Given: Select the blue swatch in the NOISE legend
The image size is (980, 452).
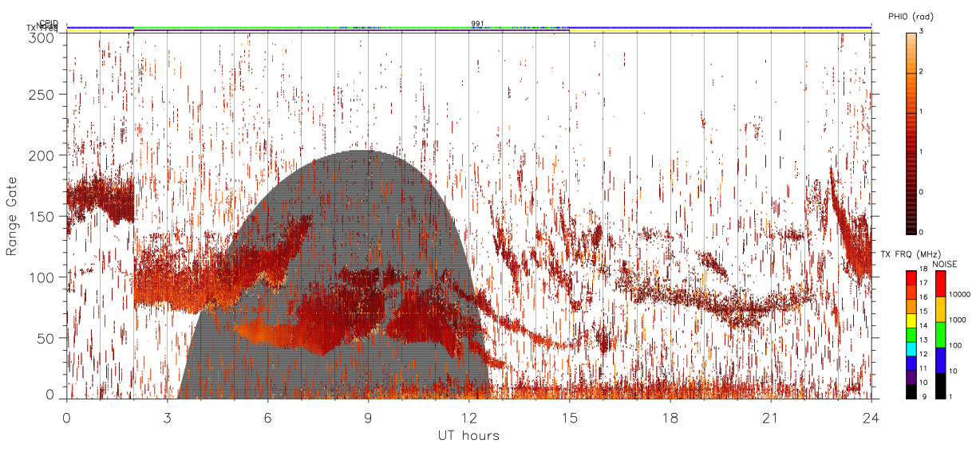Looking at the screenshot, I should (939, 360).
